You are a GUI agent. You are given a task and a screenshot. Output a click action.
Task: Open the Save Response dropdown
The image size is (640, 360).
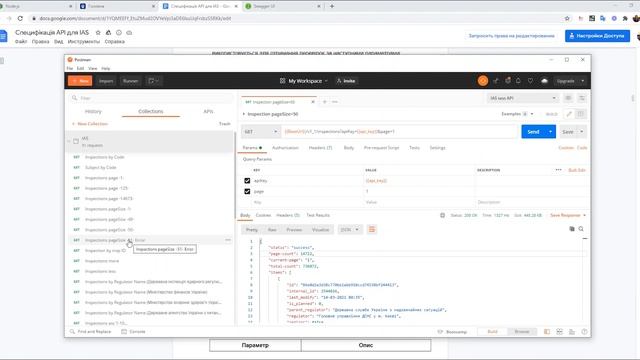[x=568, y=215]
